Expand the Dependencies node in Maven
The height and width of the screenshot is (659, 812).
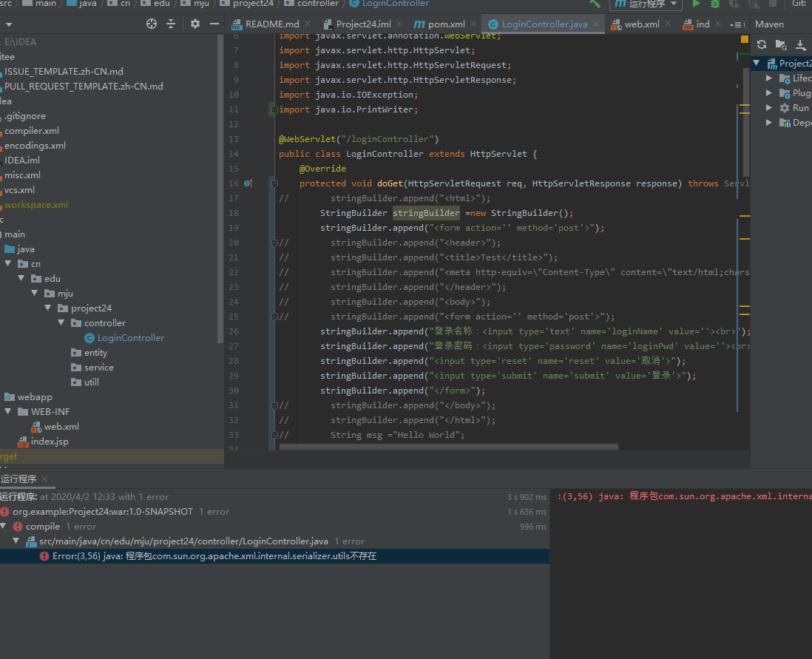pos(769,122)
